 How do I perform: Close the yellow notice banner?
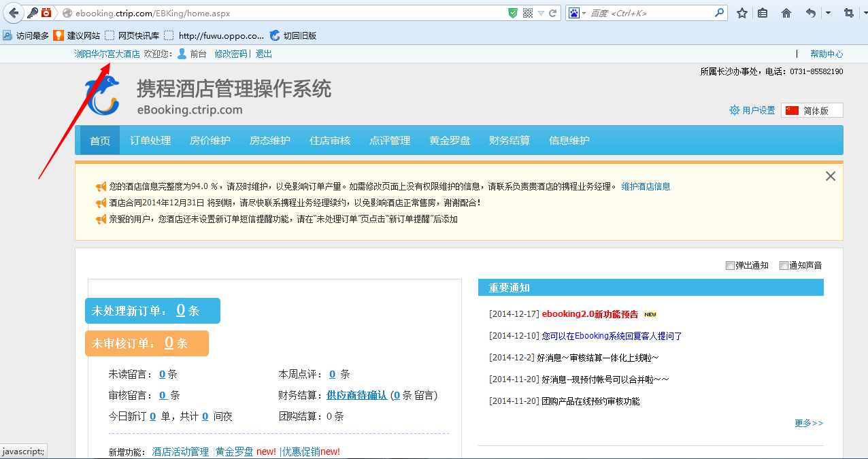[831, 176]
